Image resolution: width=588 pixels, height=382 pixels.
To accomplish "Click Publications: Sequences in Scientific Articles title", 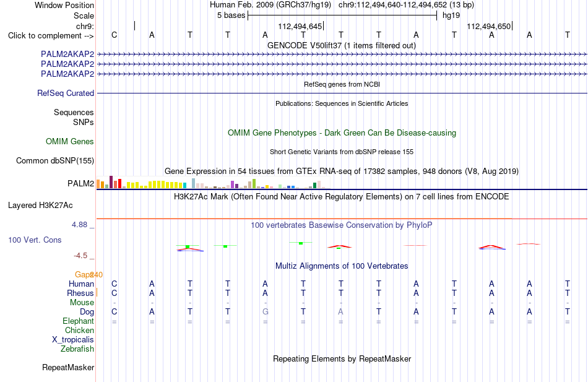I will [x=342, y=103].
